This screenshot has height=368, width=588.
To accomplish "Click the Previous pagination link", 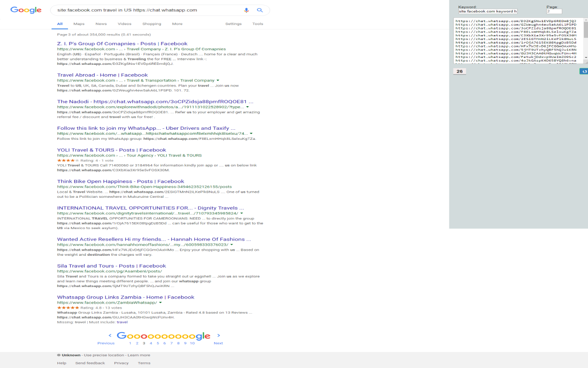I will 106,343.
